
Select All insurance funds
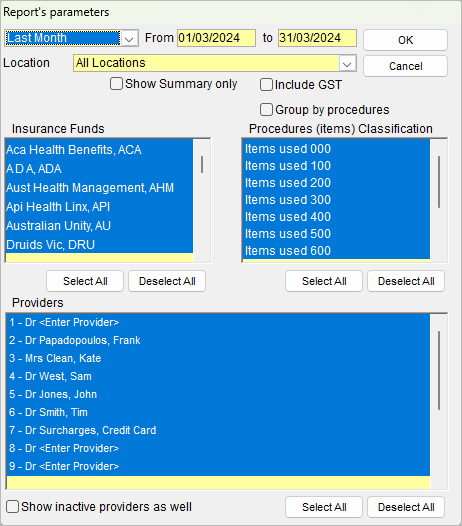click(85, 281)
